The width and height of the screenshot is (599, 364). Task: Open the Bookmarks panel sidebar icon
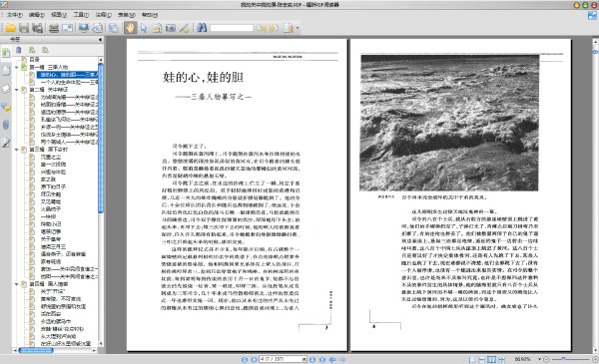(6, 53)
